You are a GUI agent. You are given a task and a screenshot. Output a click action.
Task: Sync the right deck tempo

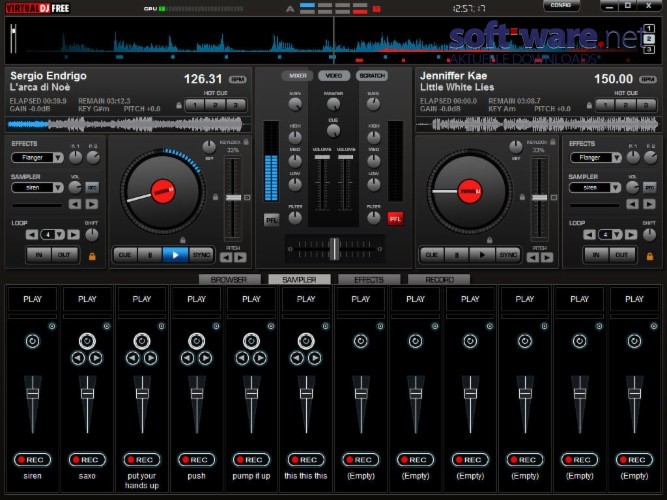tap(508, 255)
